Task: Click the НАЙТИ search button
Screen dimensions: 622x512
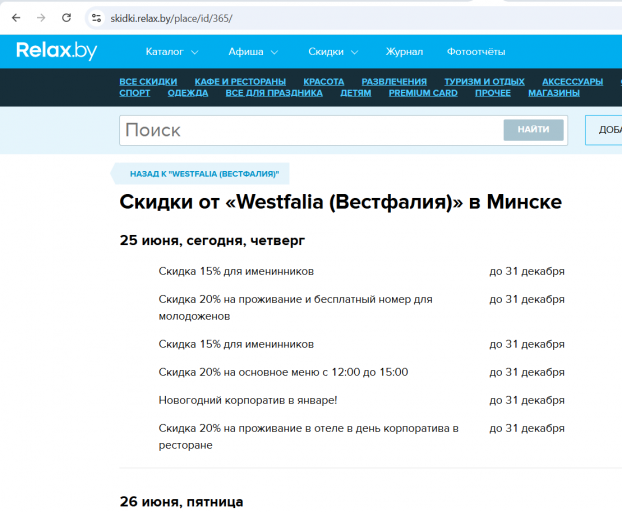Action: pos(534,130)
